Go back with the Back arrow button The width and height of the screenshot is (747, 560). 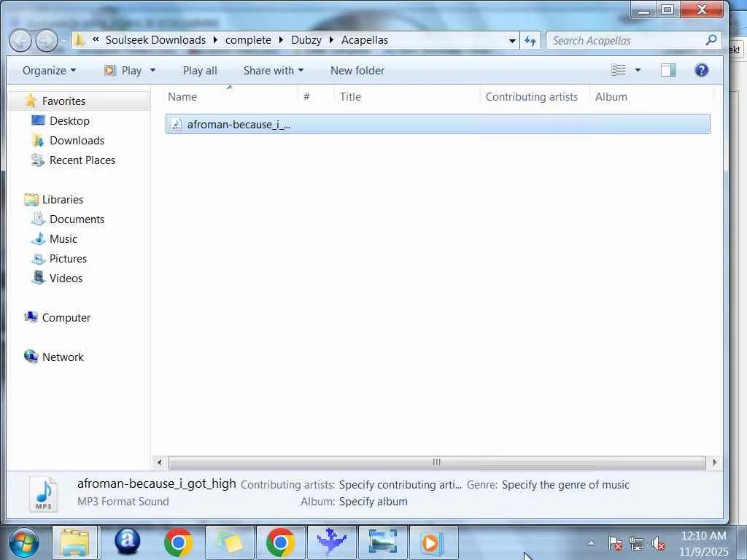(20, 41)
